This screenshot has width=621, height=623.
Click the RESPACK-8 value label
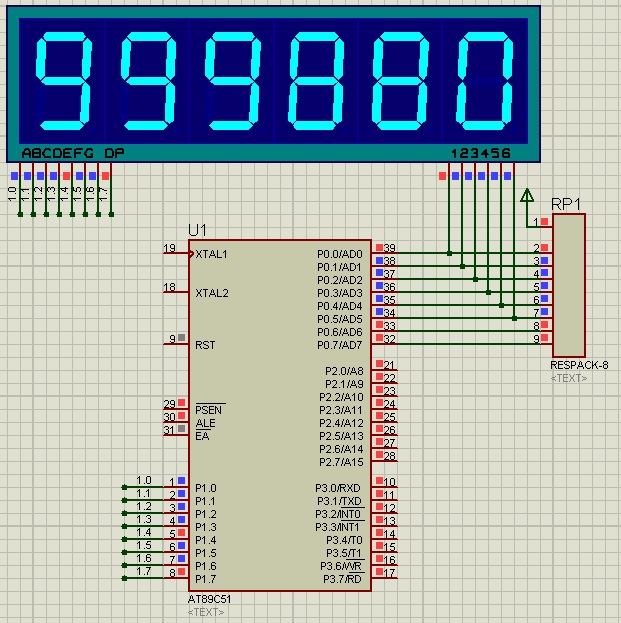point(579,365)
